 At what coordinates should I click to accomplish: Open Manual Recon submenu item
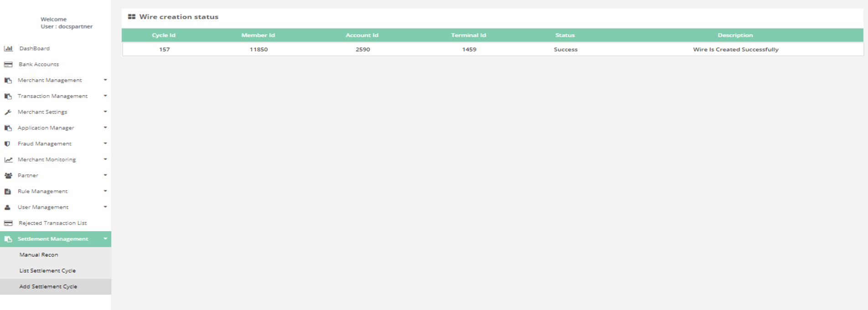39,255
